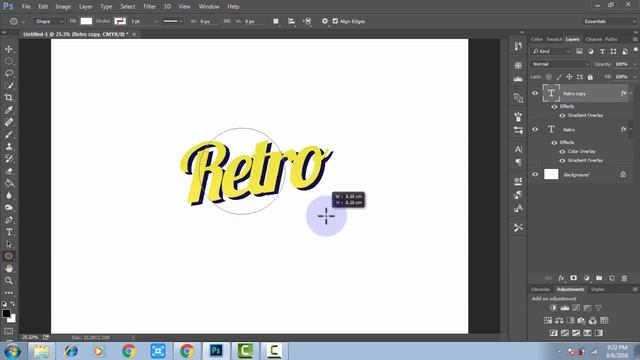Open the Layer menu
This screenshot has width=640, height=360.
85,7
